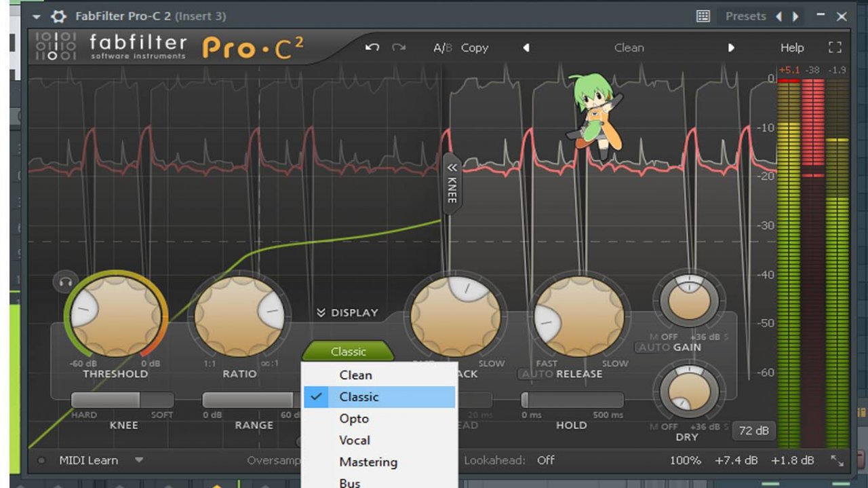This screenshot has width=868, height=488.
Task: Choose Mastering from the style menu
Action: tap(380, 462)
